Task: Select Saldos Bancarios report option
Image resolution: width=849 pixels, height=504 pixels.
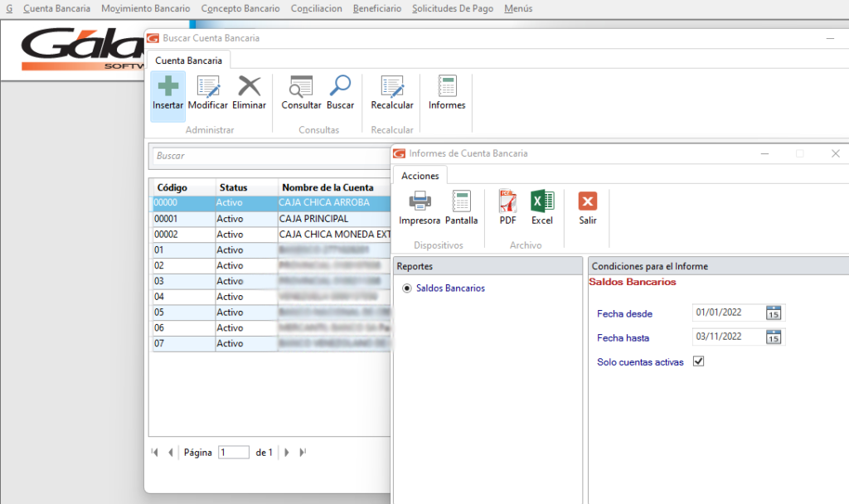Action: pos(406,288)
